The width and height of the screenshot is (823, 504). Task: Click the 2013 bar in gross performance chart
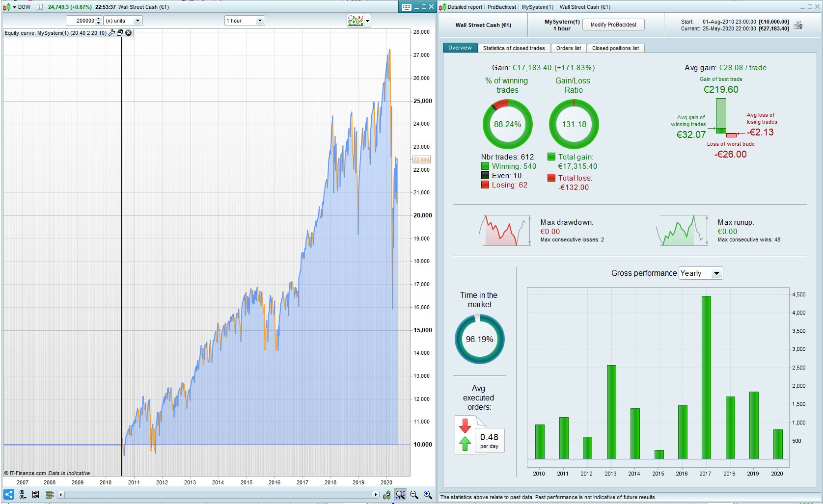[611, 412]
